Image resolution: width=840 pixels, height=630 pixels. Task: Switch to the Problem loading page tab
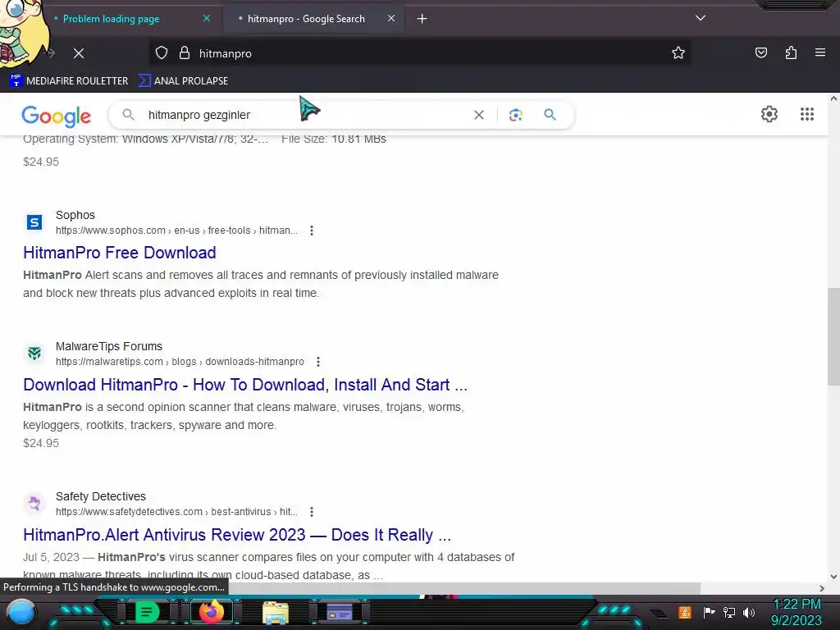click(111, 19)
